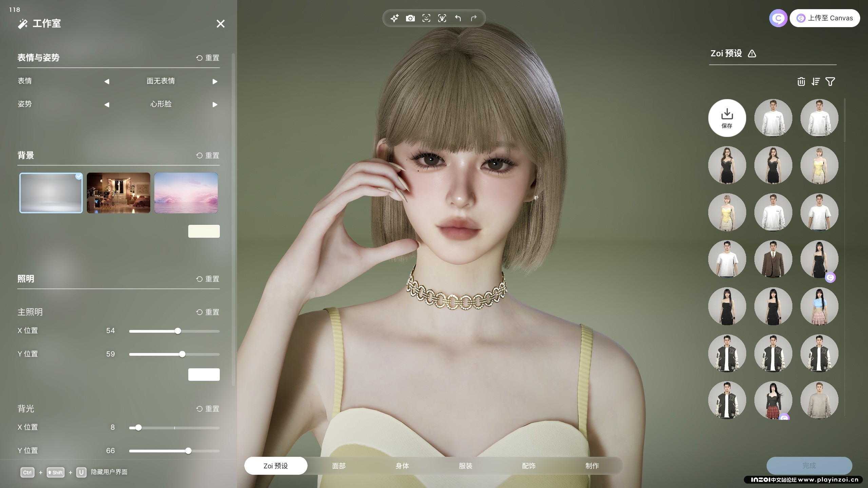
Task: Save preset with the 保存 button
Action: coord(727,118)
